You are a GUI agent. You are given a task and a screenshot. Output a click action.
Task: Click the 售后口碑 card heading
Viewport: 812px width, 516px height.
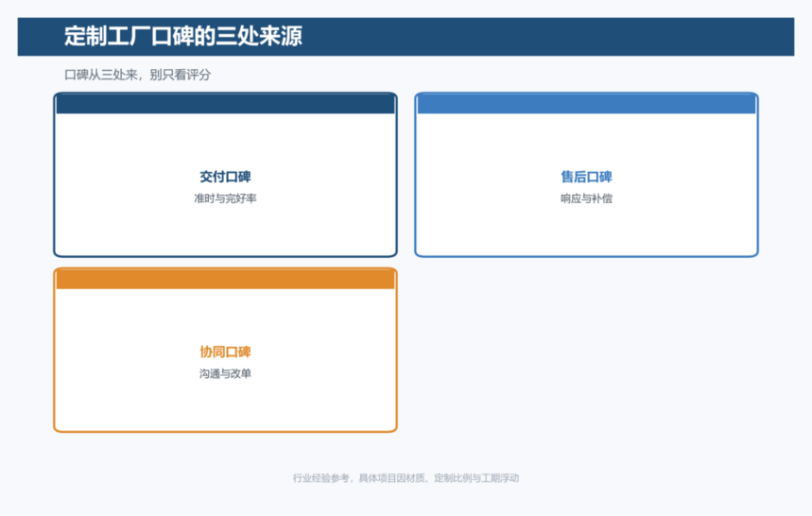[x=586, y=177]
